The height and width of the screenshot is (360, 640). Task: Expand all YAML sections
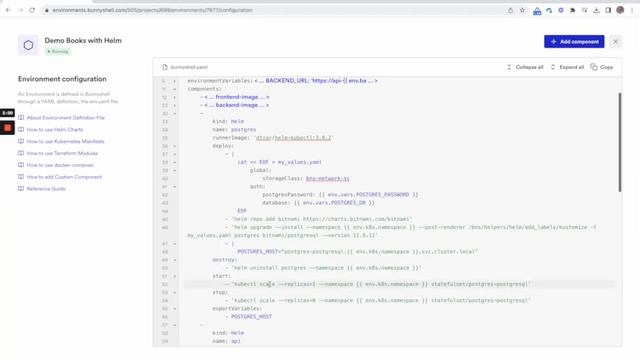[567, 67]
